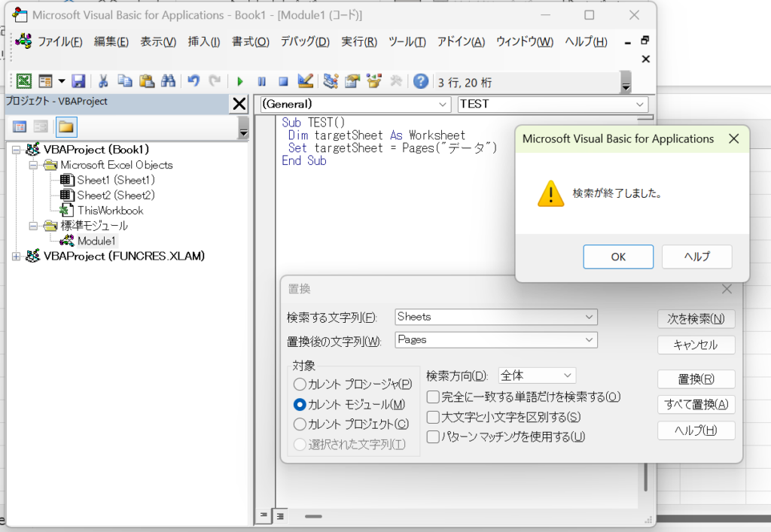Click the Find binoculars icon
This screenshot has height=532, width=771.
pyautogui.click(x=168, y=81)
